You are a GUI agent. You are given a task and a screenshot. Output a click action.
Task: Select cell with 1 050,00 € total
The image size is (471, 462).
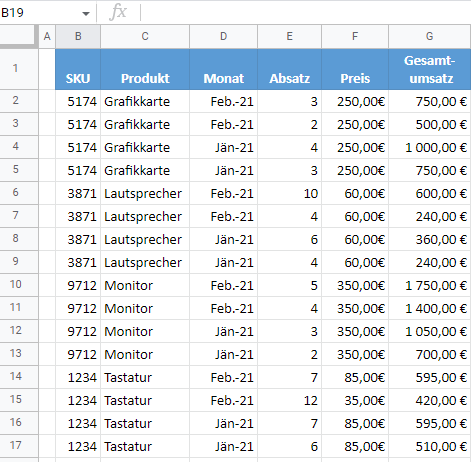[430, 331]
